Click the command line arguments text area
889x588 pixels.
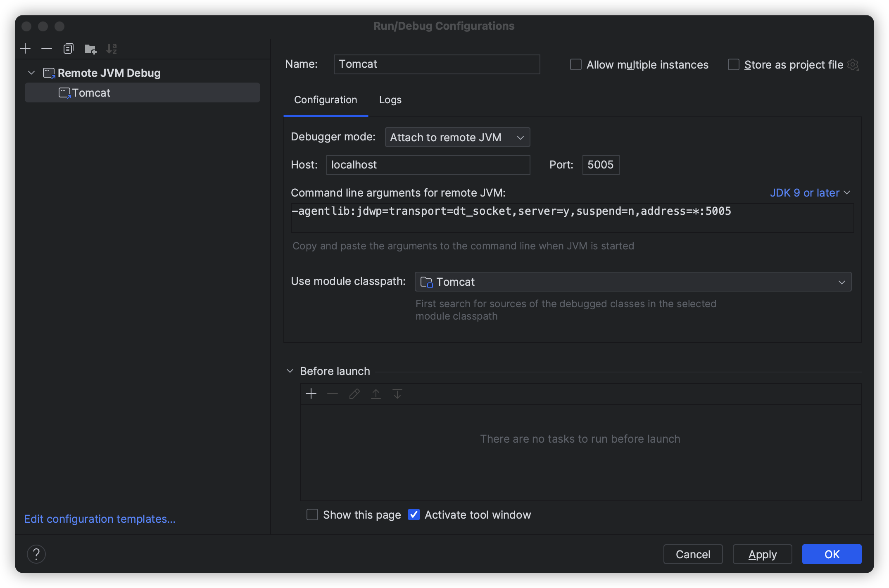pyautogui.click(x=572, y=218)
